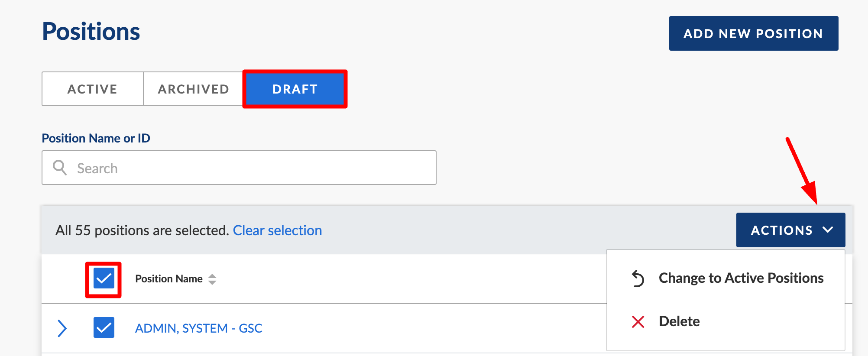Open the ADMIN, SYSTEM - GSC position link
Image resolution: width=868 pixels, height=356 pixels.
[x=198, y=328]
